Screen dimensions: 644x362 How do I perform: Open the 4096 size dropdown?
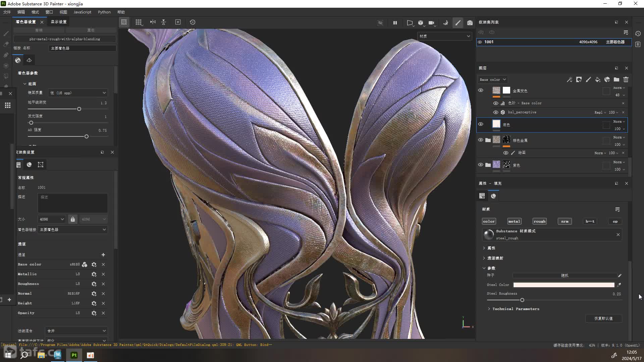pyautogui.click(x=51, y=219)
